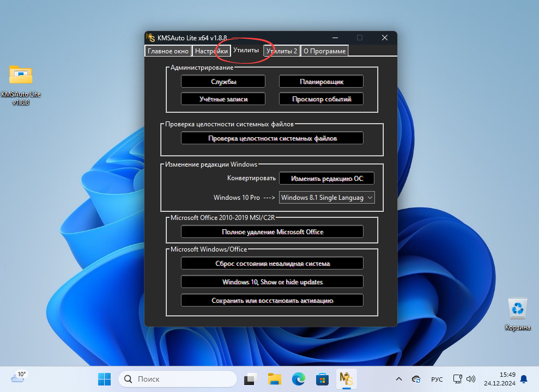Expand hidden icons in the system tray
This screenshot has height=392, width=539.
pos(398,379)
